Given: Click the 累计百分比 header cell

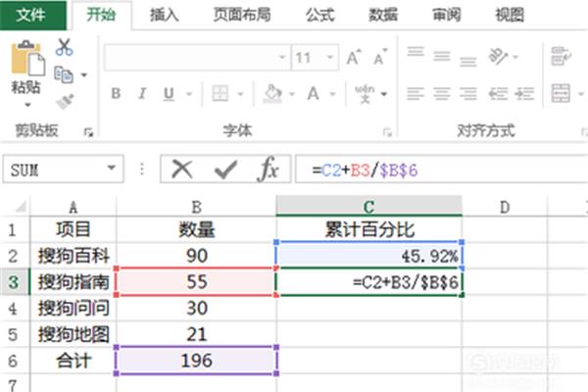Looking at the screenshot, I should (369, 229).
